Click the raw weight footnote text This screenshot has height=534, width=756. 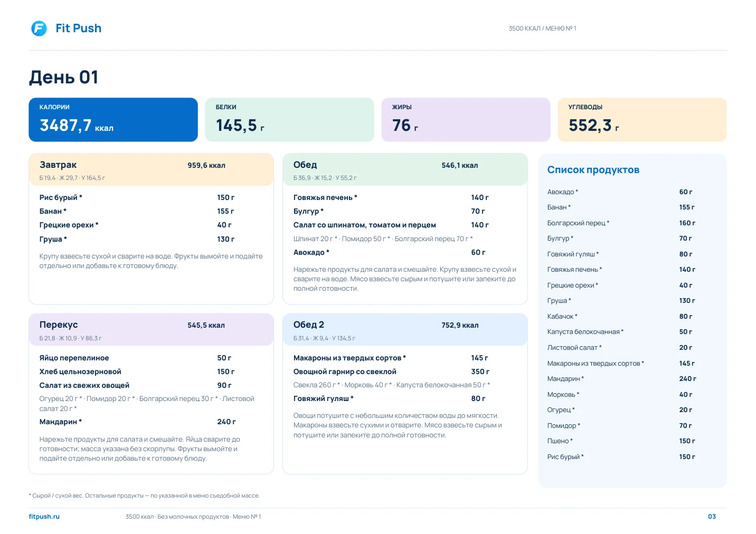click(x=144, y=495)
